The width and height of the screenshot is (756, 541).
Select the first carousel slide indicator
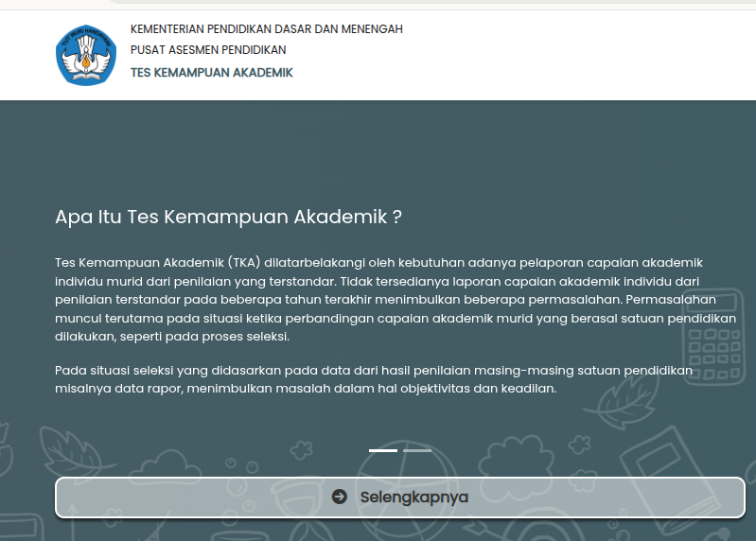(x=383, y=450)
